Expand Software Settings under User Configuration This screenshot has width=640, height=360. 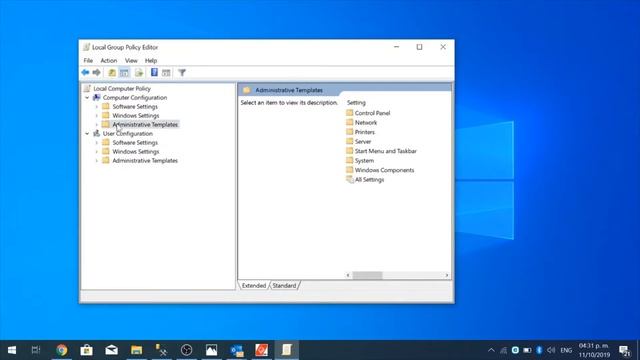[x=97, y=142]
